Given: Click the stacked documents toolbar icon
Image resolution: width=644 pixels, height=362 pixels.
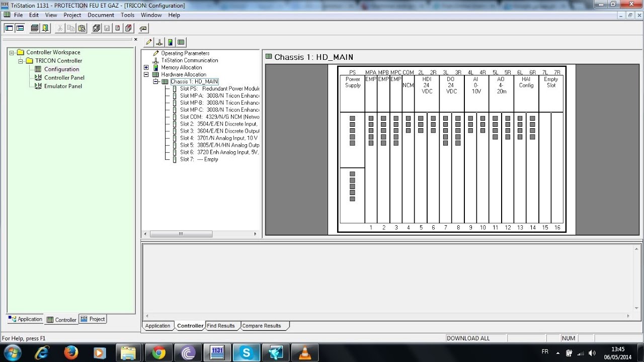Looking at the screenshot, I should click(128, 28).
